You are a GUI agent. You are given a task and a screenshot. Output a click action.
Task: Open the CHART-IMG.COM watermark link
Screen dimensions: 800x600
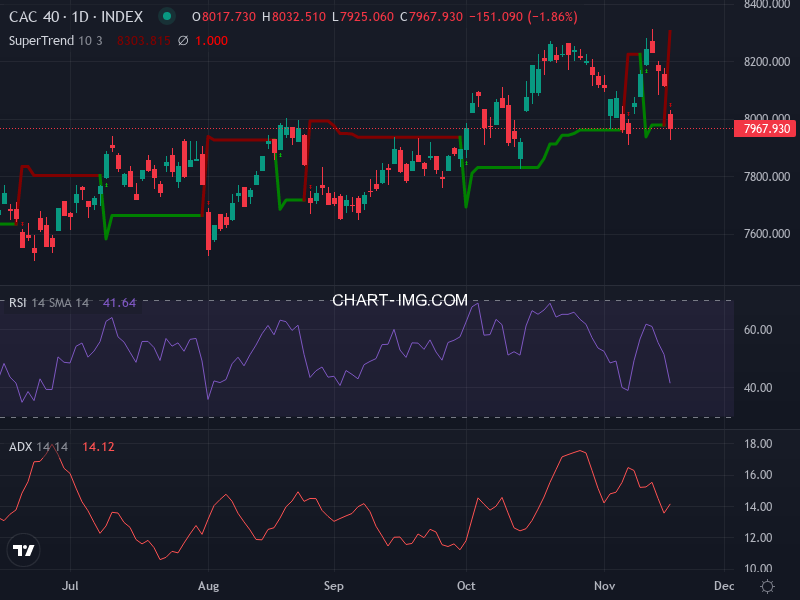(399, 298)
